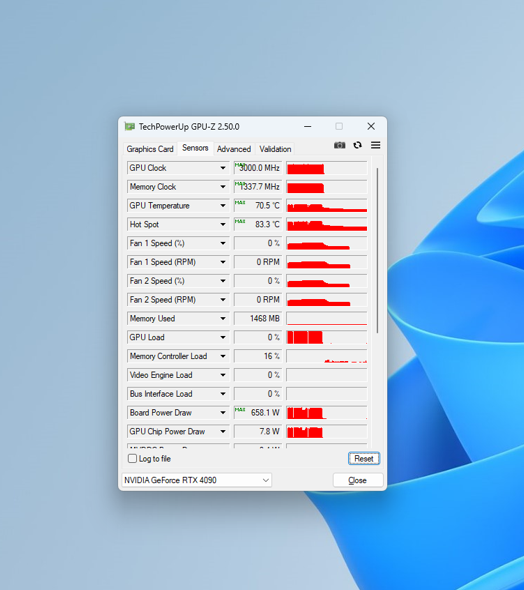Viewport: 524px width, 590px height.
Task: Open the Memory Controller Load dropdown
Action: tap(223, 356)
